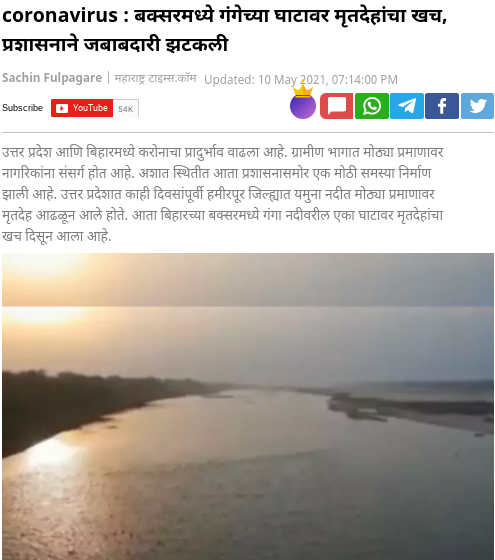Viewport: 495px width, 560px height.
Task: Share the article via Telegram icon
Action: [x=407, y=106]
